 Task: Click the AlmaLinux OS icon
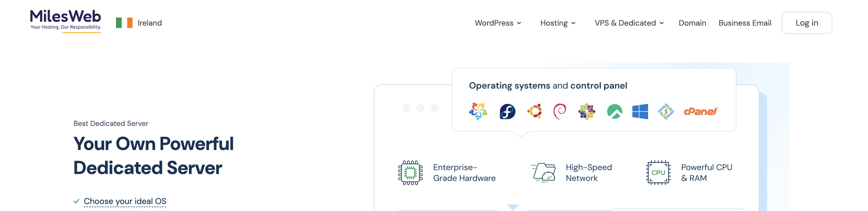pyautogui.click(x=478, y=111)
